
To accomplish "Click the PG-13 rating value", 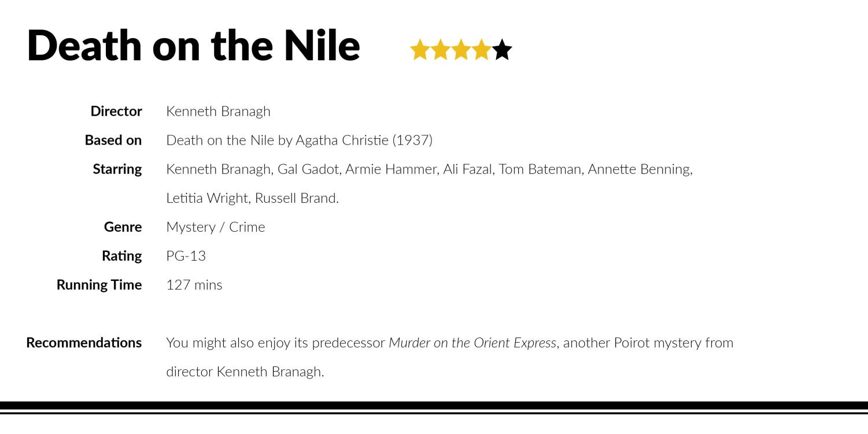I will [186, 255].
